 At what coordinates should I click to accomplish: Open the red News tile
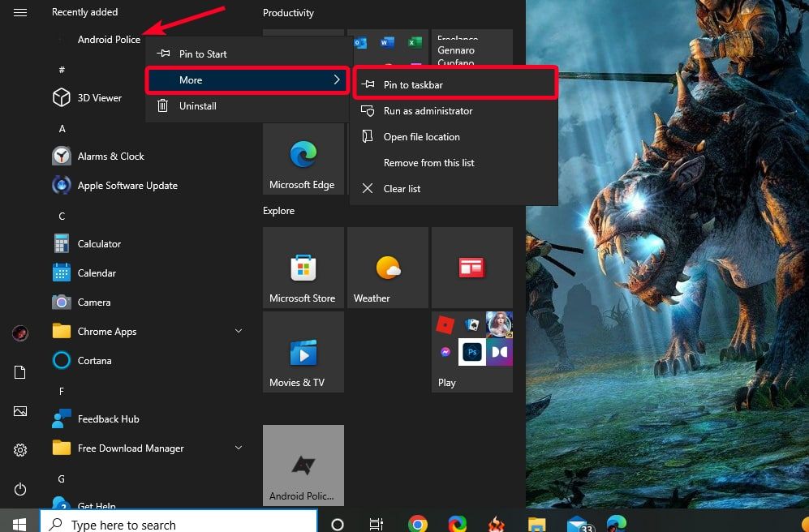tap(472, 268)
